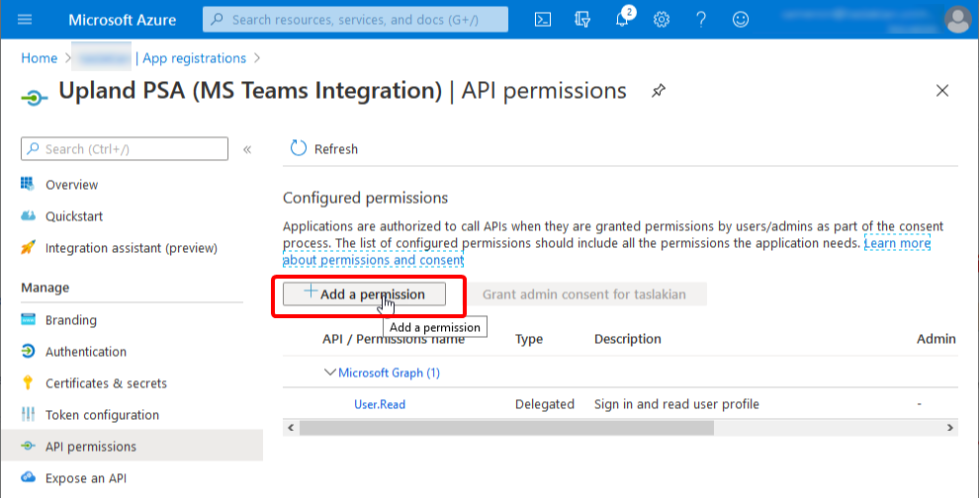Open the feedback smiley icon
The width and height of the screenshot is (980, 498).
741,20
